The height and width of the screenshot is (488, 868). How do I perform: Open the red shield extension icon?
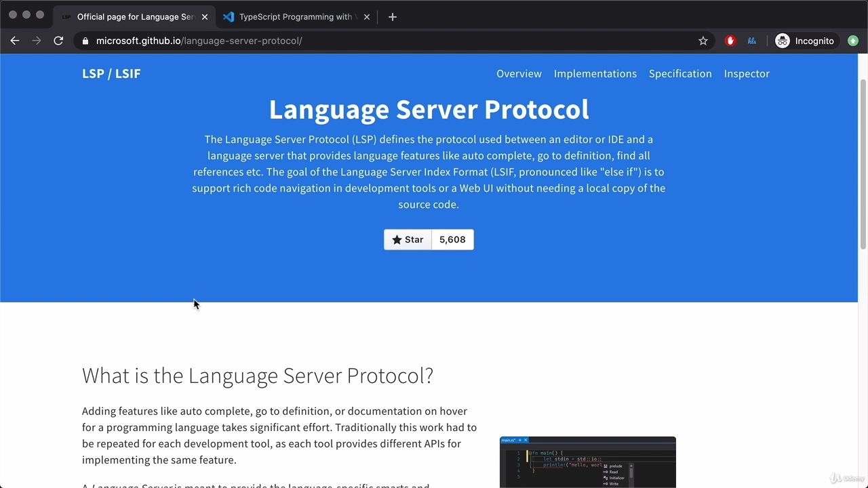click(730, 41)
